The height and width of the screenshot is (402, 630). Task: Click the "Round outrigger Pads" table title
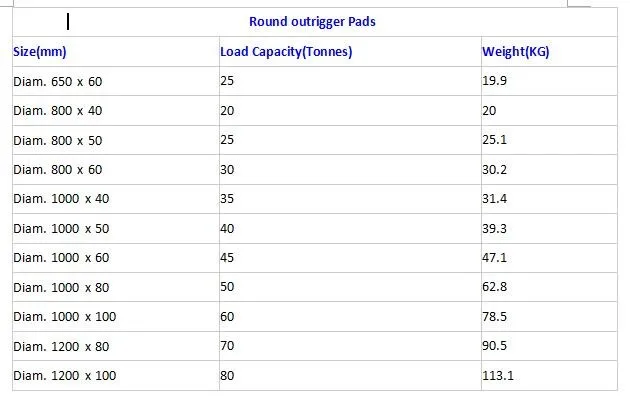coord(313,22)
